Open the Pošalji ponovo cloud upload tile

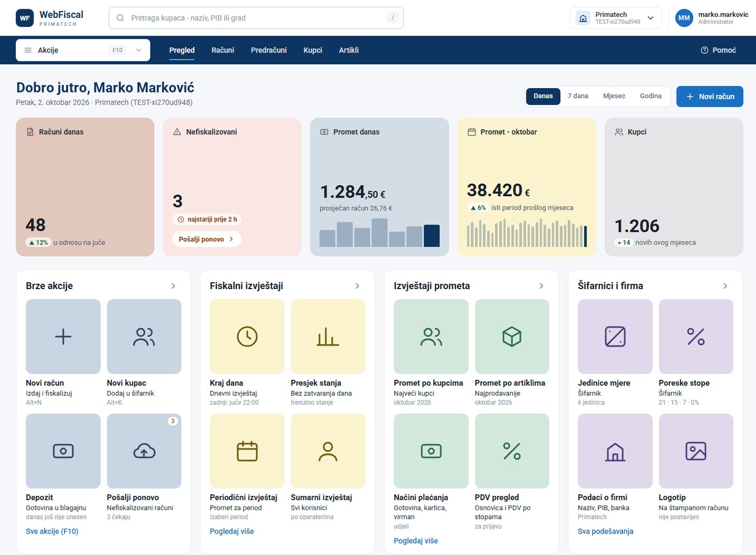tap(144, 451)
